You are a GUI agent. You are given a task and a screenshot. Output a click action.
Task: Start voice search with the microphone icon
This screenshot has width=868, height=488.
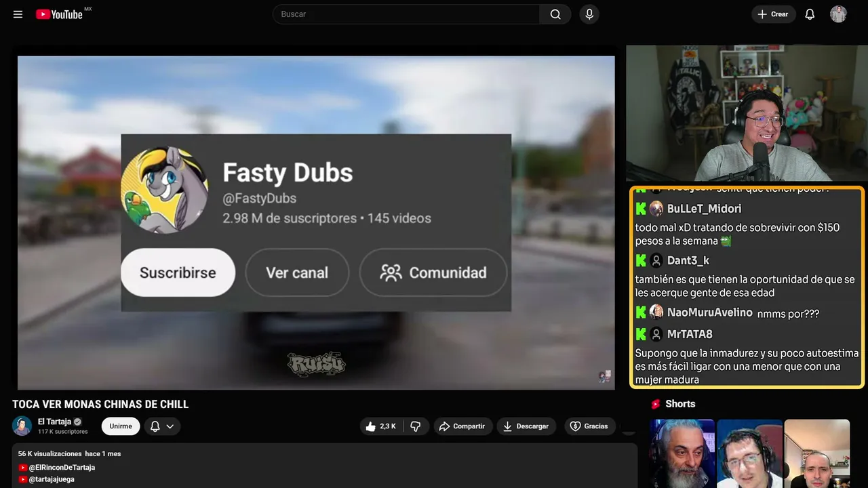[589, 14]
